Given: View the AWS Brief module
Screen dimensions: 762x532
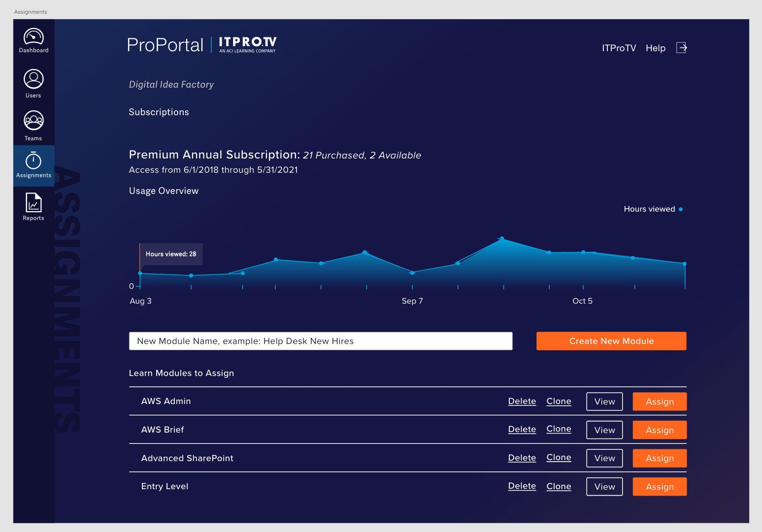Looking at the screenshot, I should 604,430.
